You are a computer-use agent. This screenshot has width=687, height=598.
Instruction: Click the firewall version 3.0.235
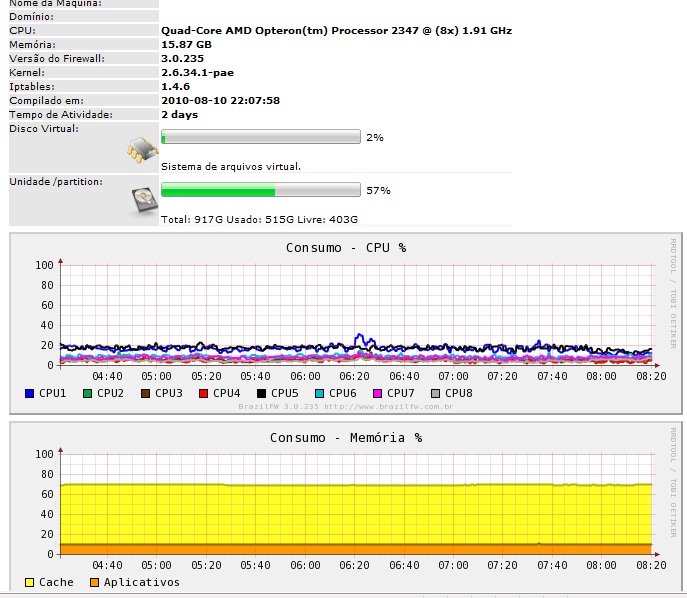(182, 59)
